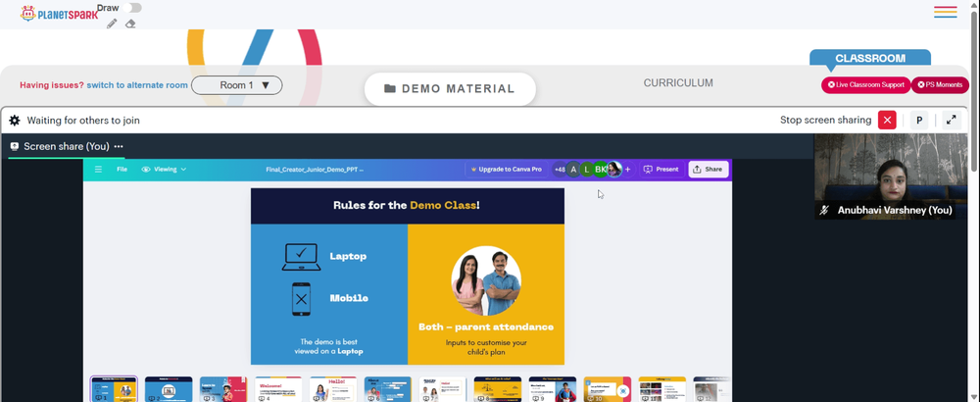Expand the meeting to fullscreen
This screenshot has width=980, height=402.
952,120
